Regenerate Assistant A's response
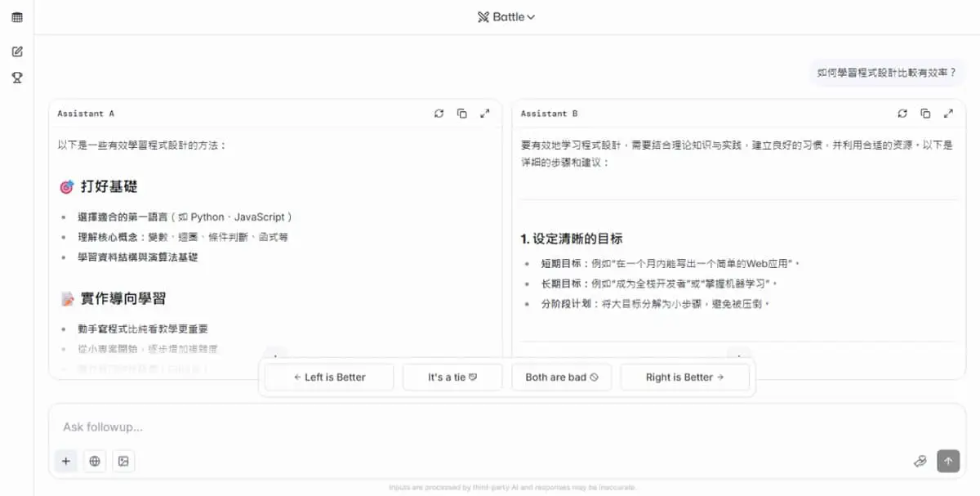Viewport: 980px width, 496px height. (439, 114)
